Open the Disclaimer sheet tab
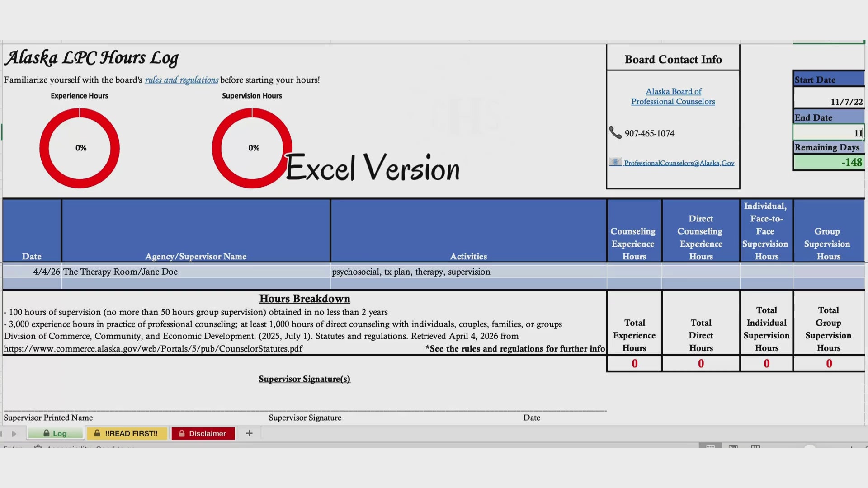868x488 pixels. coord(207,433)
